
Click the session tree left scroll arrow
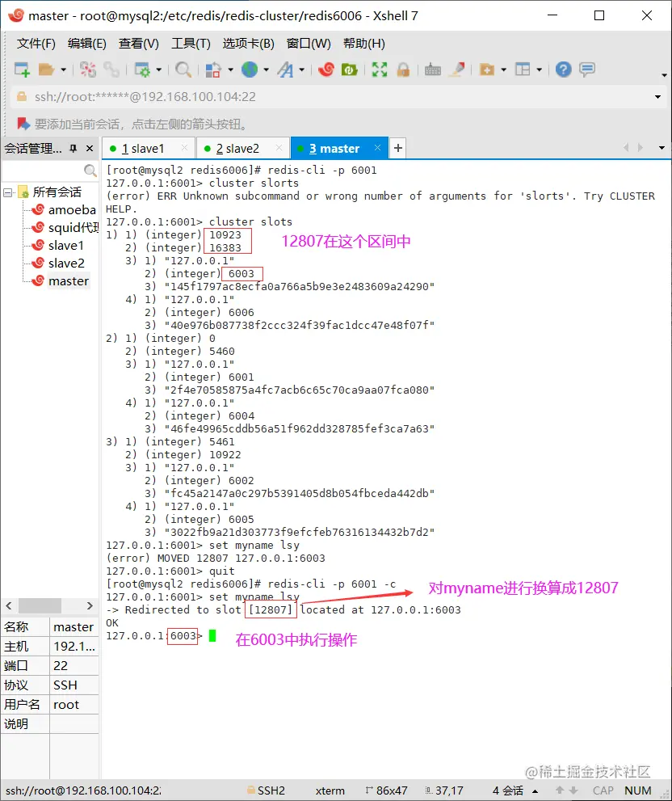click(x=9, y=606)
